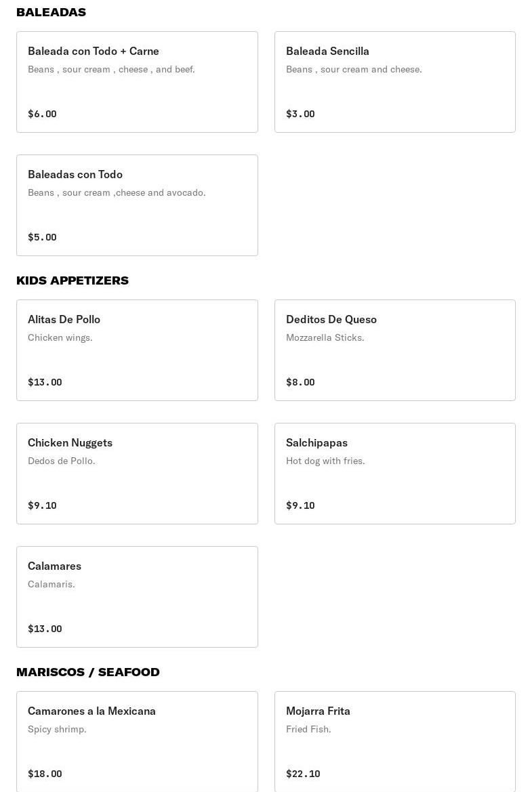This screenshot has height=792, width=532.
Task: Click the Baleadas section heading
Action: pyautogui.click(x=51, y=12)
